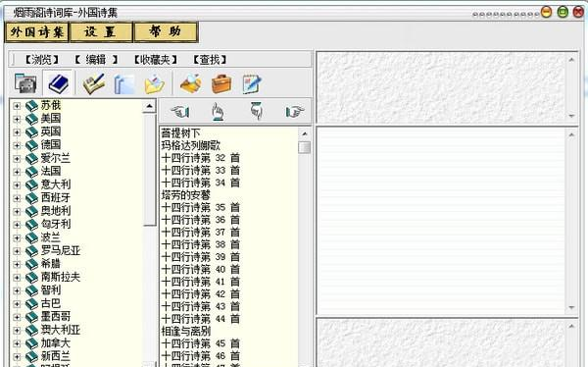Minimize the window with the orange button
The width and height of the screenshot is (588, 367).
(547, 13)
